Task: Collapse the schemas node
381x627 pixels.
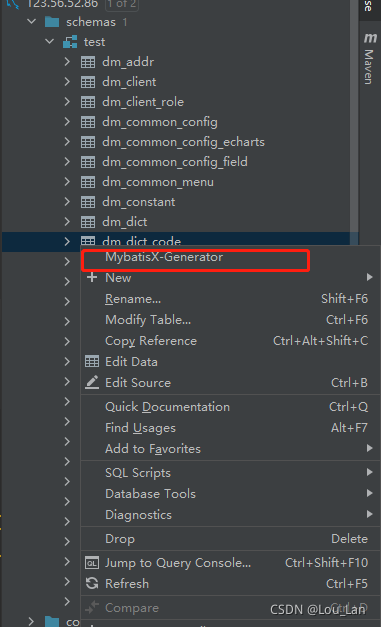Action: click(x=32, y=21)
